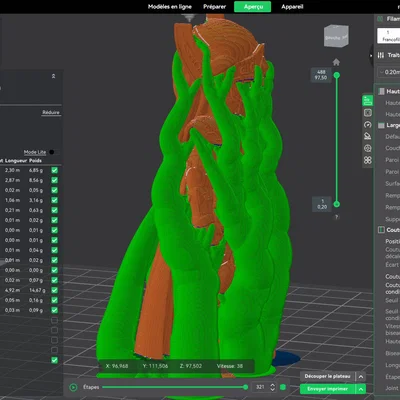Image resolution: width=400 pixels, height=400 pixels.
Task: Uncheck the 6,85 g row checkbox
Action: tap(55, 170)
